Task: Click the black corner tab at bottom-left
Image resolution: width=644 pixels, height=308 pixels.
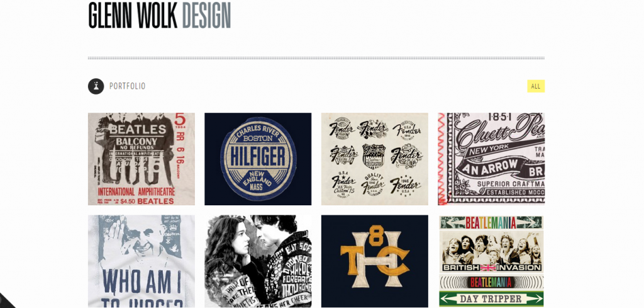Action: click(5, 302)
